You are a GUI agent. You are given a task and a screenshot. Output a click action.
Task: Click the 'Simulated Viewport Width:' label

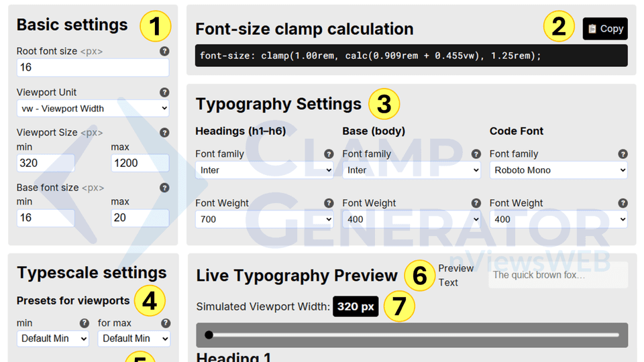[263, 306]
